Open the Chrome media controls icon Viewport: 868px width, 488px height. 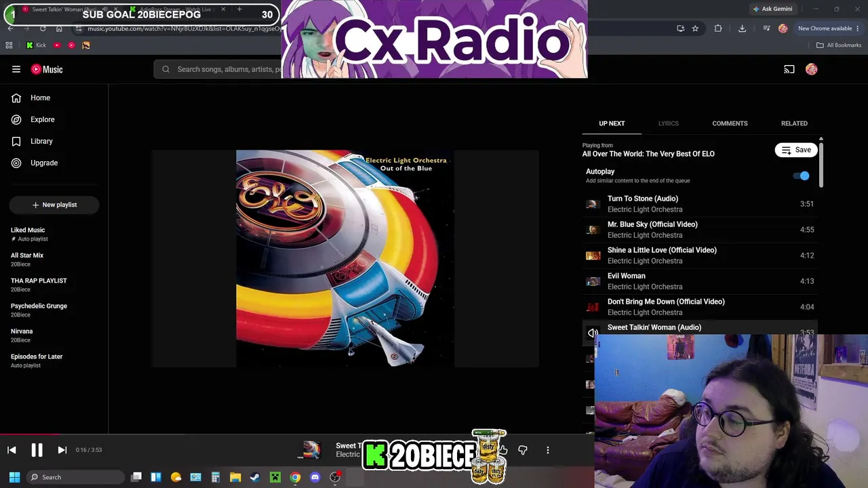(766, 28)
